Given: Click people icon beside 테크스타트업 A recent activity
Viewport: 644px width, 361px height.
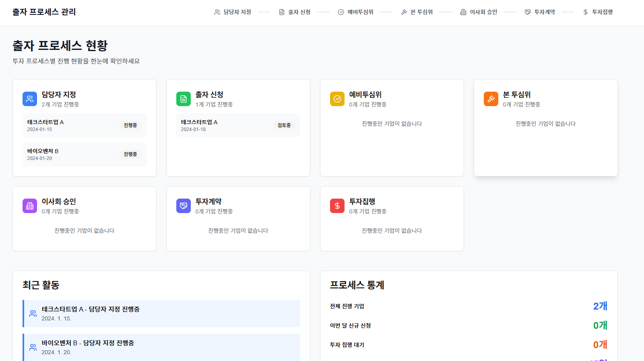Looking at the screenshot, I should [x=33, y=314].
